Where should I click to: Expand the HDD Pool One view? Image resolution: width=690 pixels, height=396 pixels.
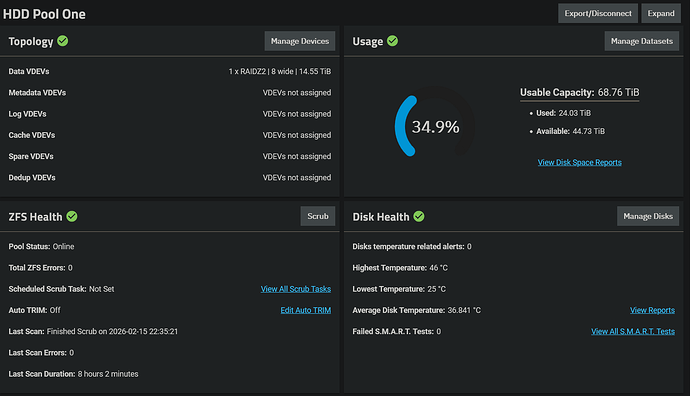pos(661,13)
